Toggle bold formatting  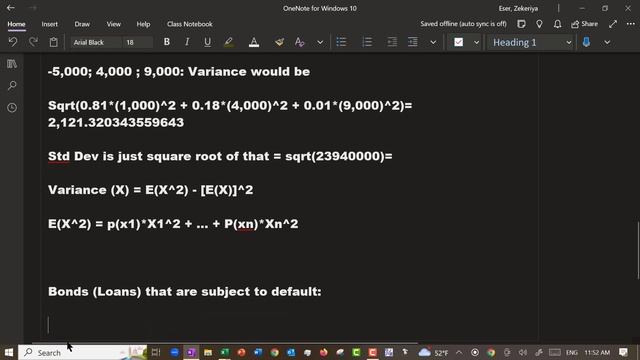[x=167, y=42]
